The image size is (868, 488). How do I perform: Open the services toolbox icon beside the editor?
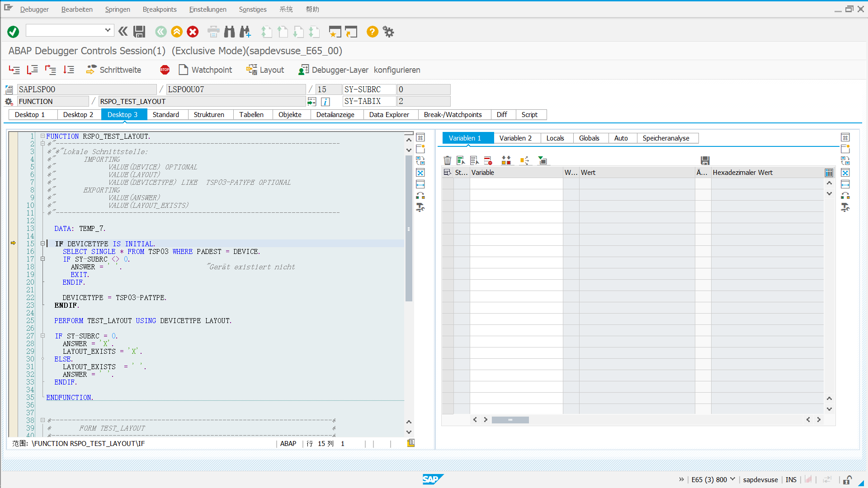420,208
